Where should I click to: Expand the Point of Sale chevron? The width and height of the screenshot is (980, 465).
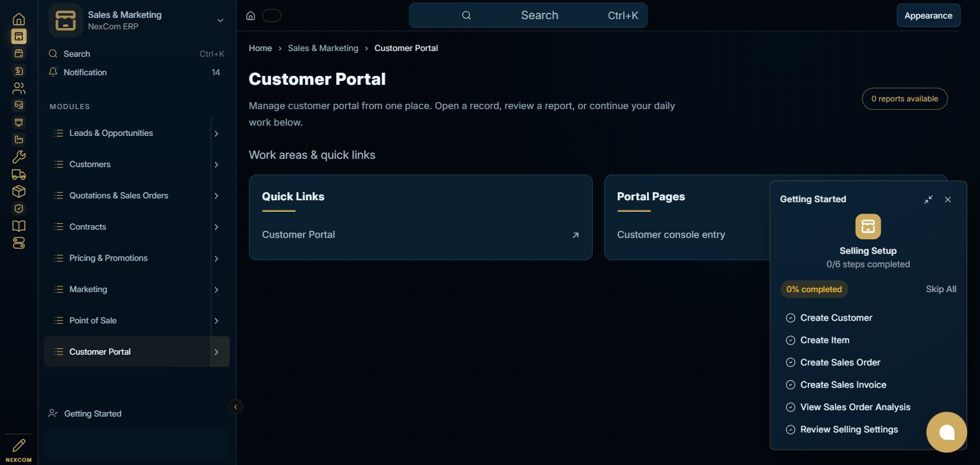pyautogui.click(x=216, y=321)
